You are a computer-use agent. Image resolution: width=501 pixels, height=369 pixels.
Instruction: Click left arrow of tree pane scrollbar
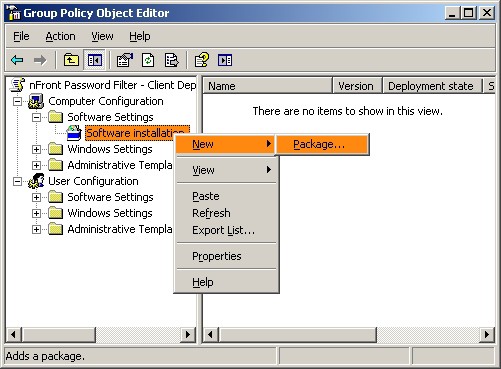(x=14, y=334)
